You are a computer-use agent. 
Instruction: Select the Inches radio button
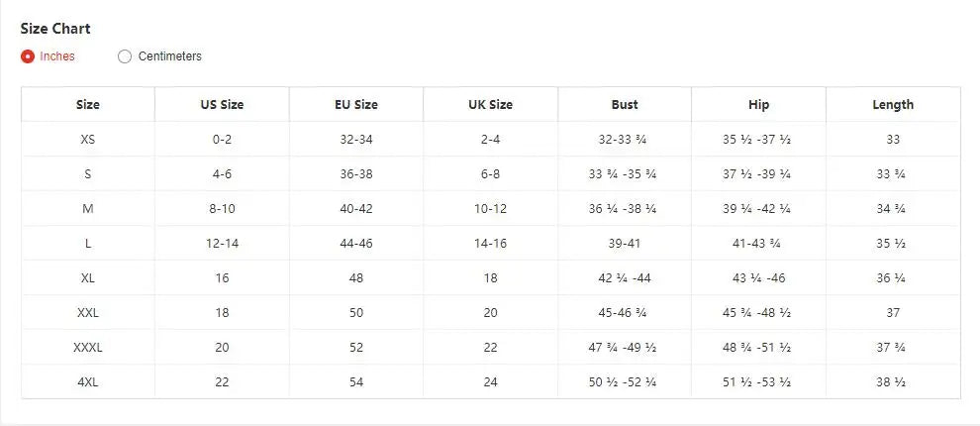[28, 56]
